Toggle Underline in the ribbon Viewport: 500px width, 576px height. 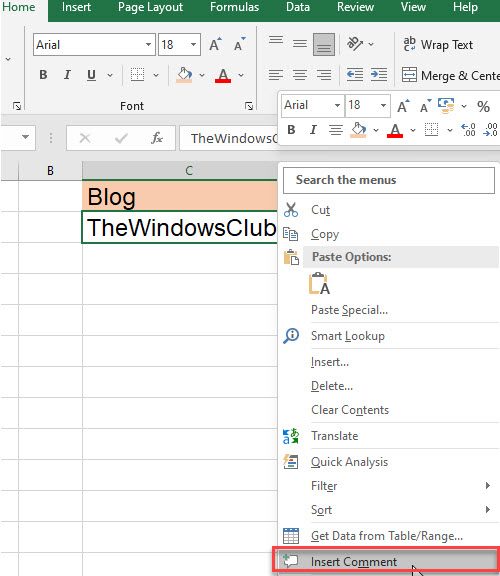tap(91, 75)
